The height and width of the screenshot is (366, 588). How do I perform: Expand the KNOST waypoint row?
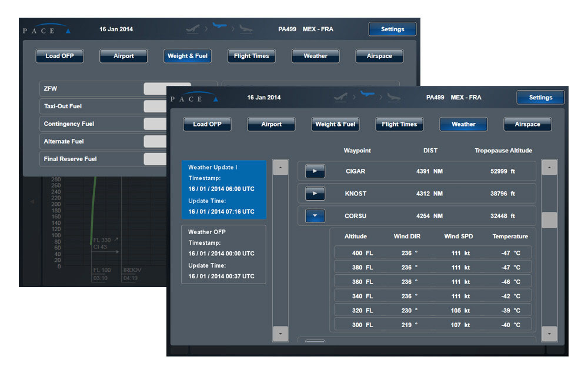click(315, 194)
